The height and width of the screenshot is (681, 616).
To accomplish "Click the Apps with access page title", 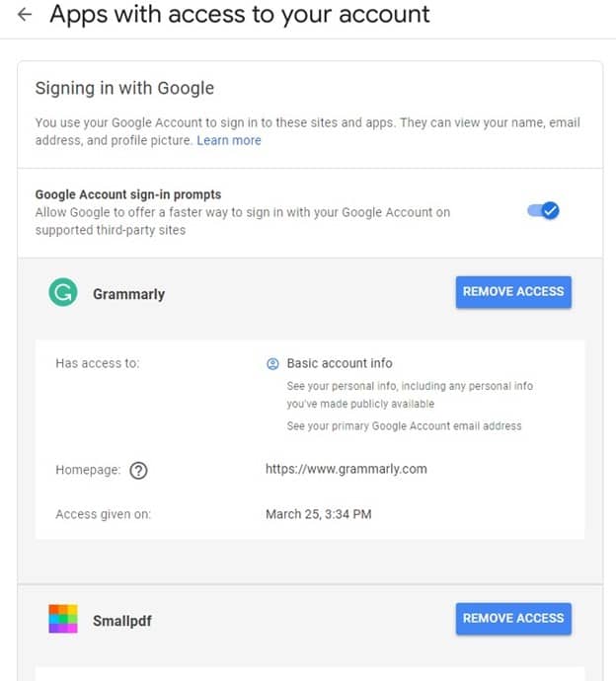I will coord(240,15).
